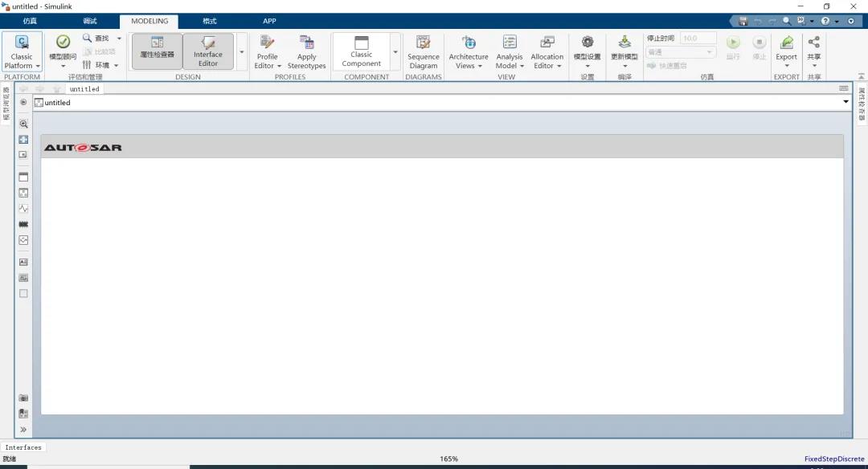Click the 更新模型 update icon
868x469 pixels.
click(624, 43)
